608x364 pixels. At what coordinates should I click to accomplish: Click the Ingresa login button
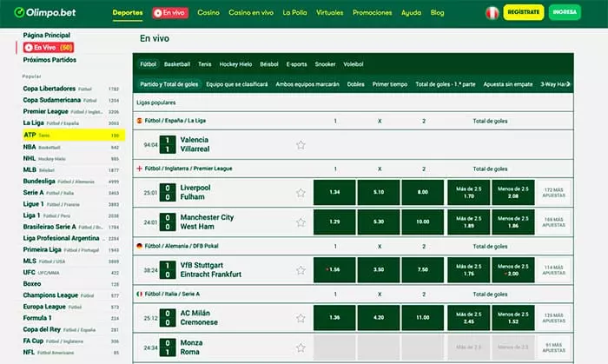588,13
